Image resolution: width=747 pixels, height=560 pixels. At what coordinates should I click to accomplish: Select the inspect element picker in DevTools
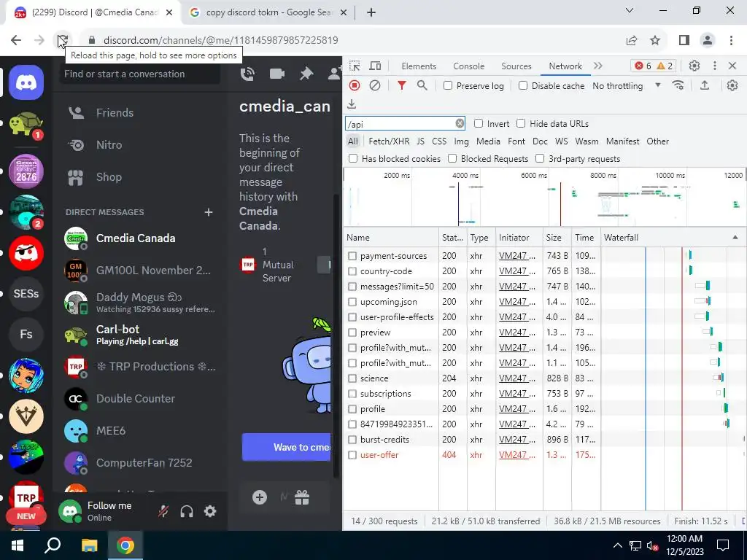[355, 66]
